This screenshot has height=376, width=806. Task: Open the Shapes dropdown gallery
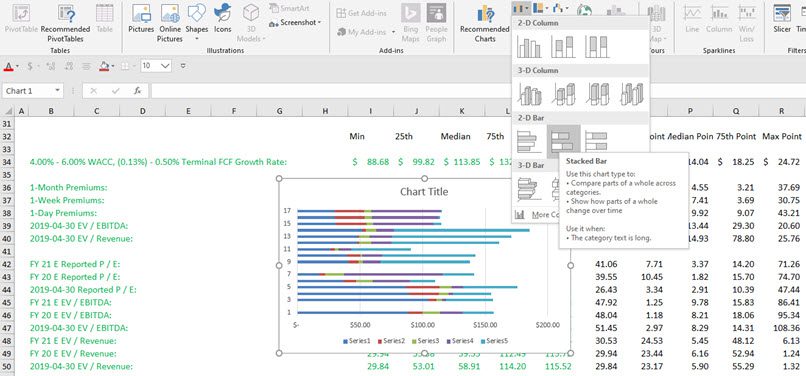197,23
